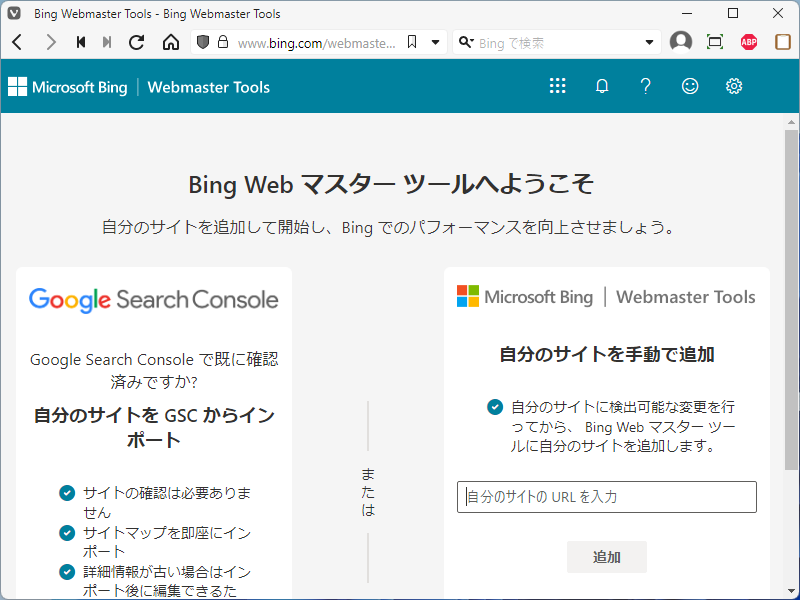Click the 自分のサイトを GSC からインポート heading
The image size is (800, 600).
(154, 427)
